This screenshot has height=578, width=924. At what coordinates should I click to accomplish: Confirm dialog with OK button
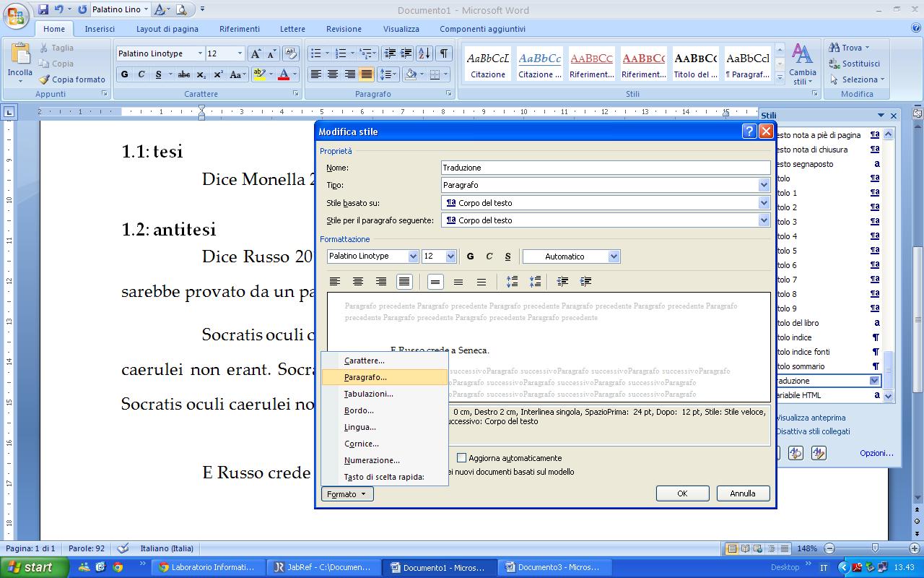pos(682,493)
